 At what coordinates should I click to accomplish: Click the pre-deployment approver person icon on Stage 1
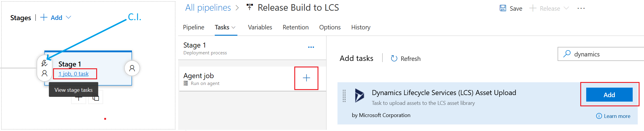pyautogui.click(x=44, y=73)
